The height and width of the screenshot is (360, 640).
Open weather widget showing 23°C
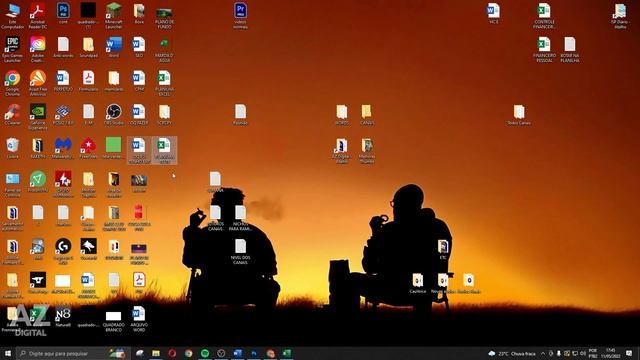coord(512,353)
